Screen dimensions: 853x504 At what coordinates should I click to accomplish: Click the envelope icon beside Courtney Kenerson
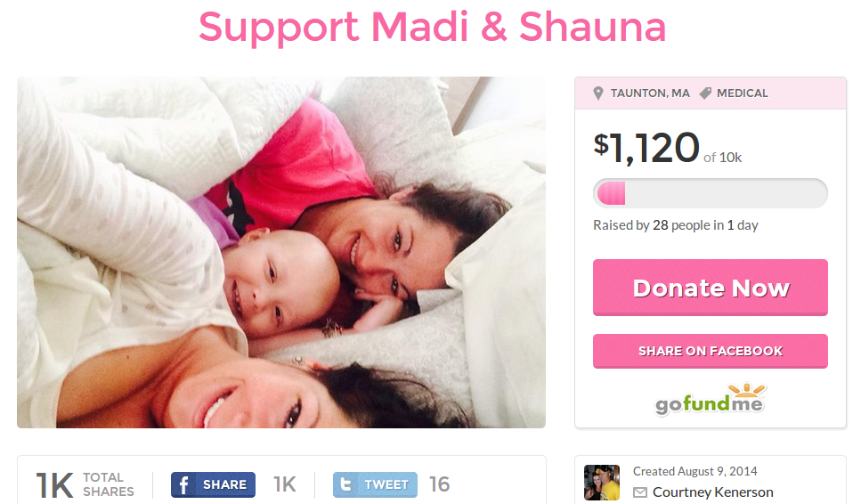click(640, 492)
